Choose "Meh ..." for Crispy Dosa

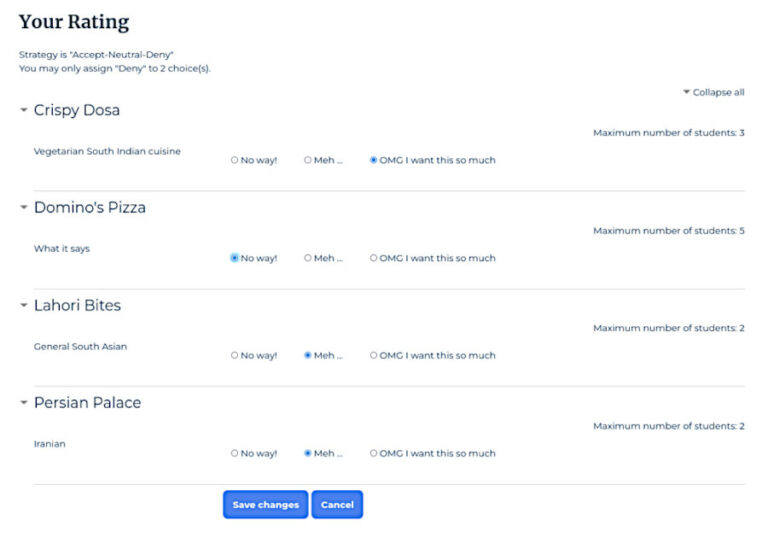coord(308,160)
